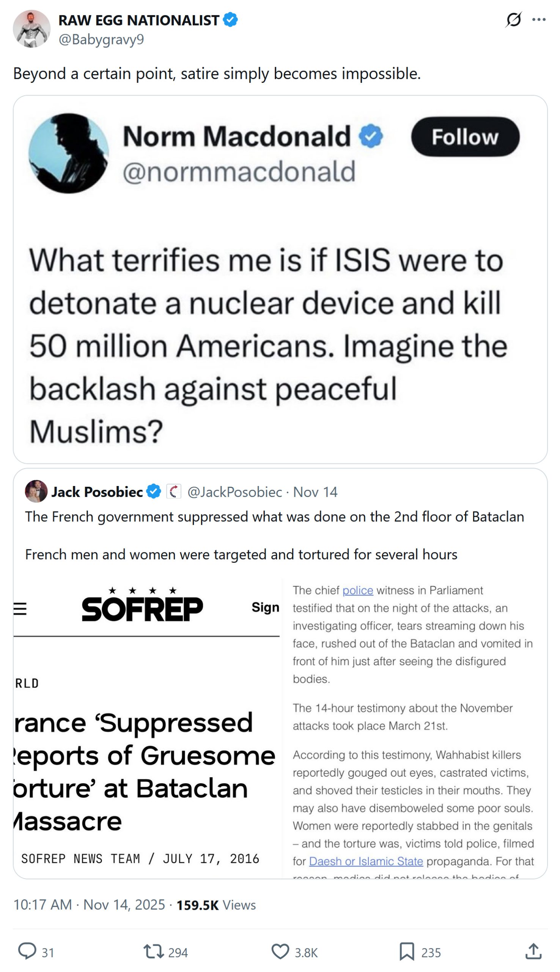The height and width of the screenshot is (972, 560).
Task: Click RAW EGG NATIONALIST's blue verified badge
Action: (x=230, y=20)
